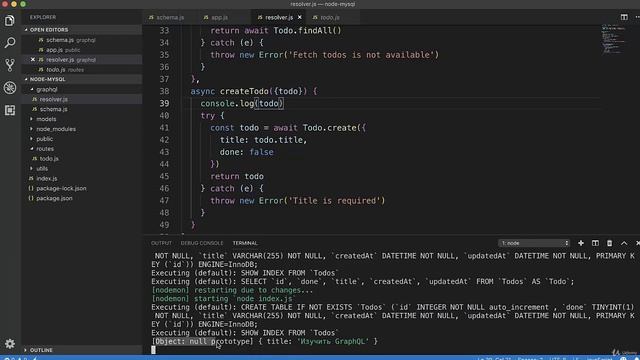
Task: Collapse the routes folder
Action: (82, 149)
